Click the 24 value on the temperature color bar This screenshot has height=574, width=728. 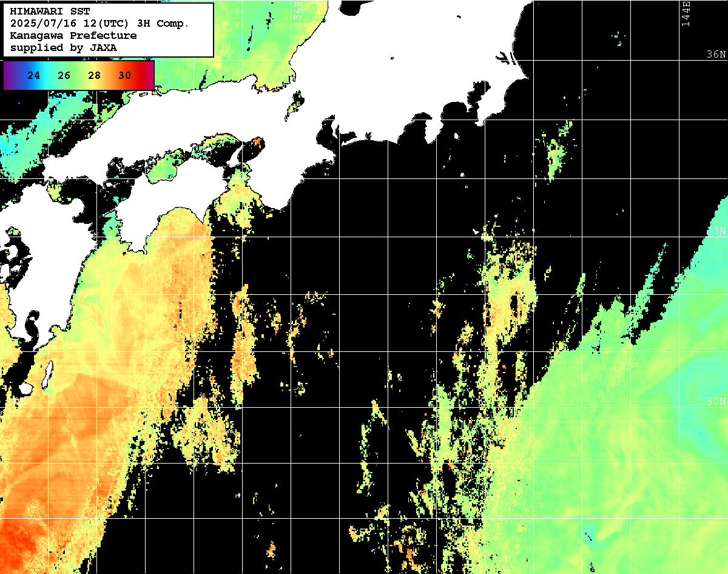34,75
